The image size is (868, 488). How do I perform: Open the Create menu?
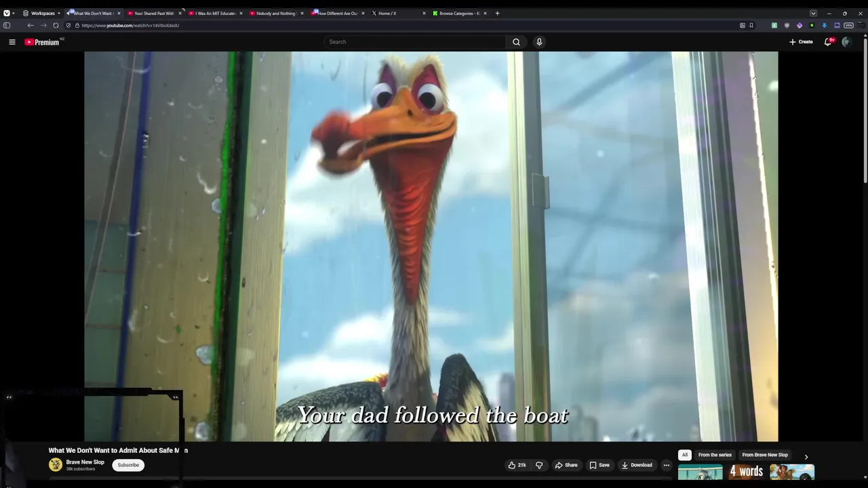[x=801, y=42]
